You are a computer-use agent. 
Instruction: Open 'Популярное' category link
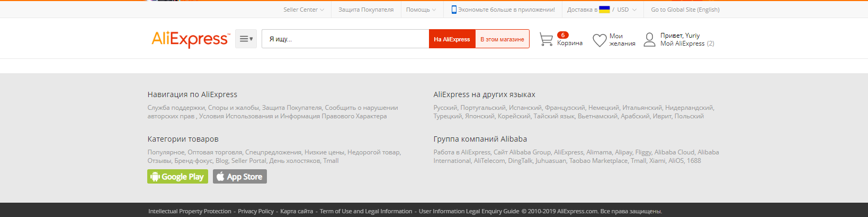[166, 152]
